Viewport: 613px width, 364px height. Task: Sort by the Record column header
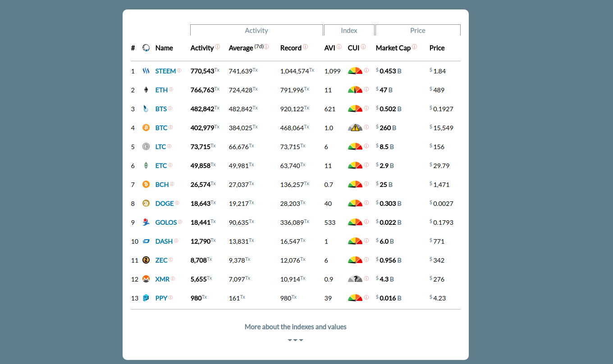(x=291, y=48)
